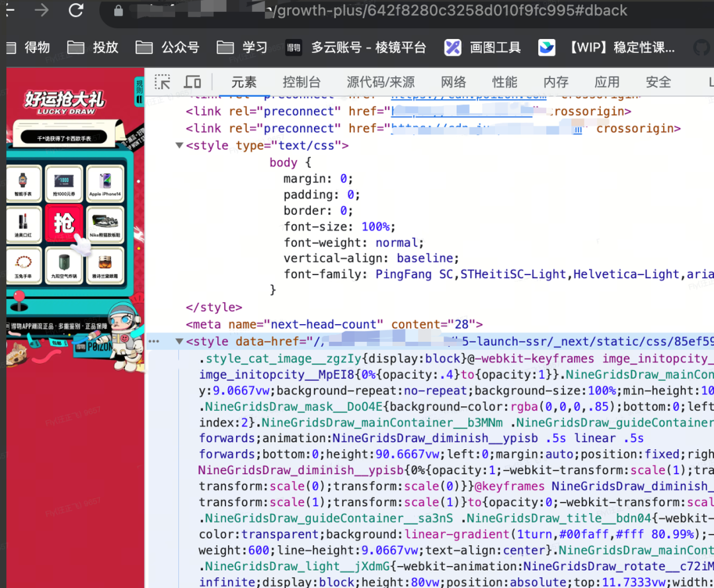
Task: Select the Nike熊猫款板鞋 prize tile
Action: (105, 224)
